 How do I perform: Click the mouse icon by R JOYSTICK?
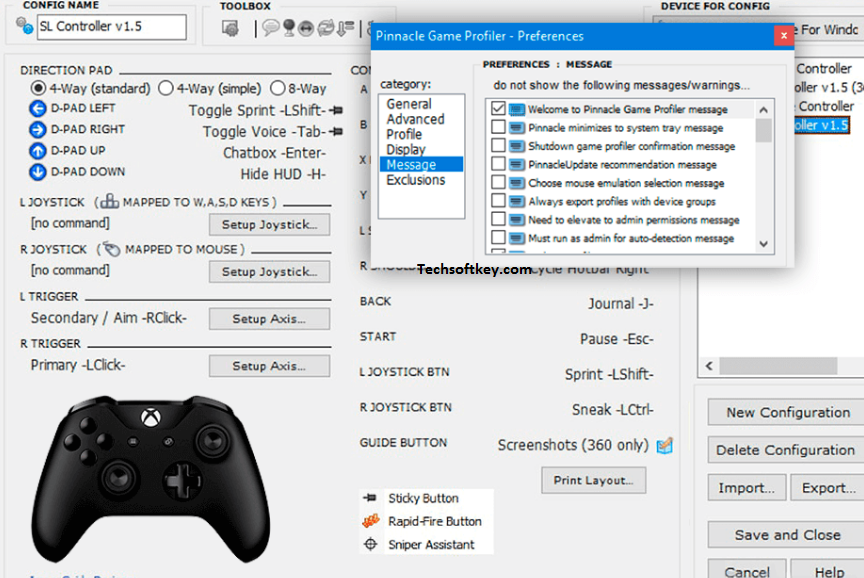[x=111, y=249]
